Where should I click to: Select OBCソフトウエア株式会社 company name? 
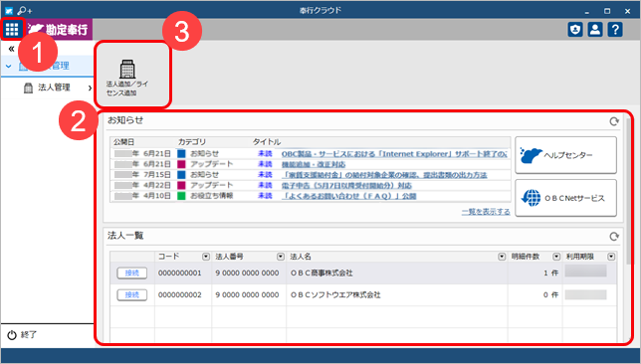point(335,294)
